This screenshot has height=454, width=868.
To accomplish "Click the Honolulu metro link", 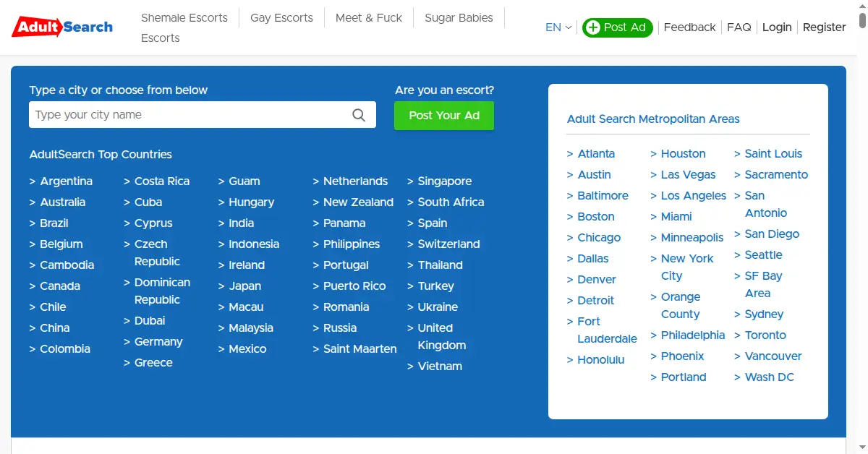I will tap(600, 360).
